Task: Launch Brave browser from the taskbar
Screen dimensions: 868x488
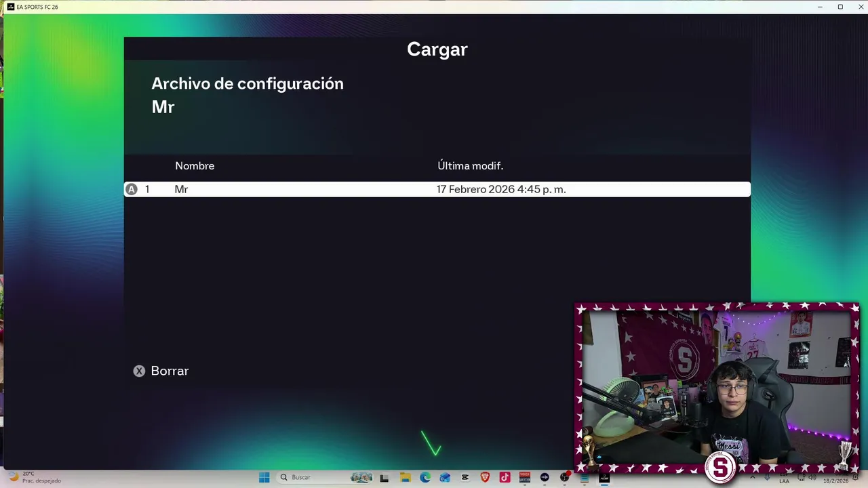Action: click(x=485, y=477)
